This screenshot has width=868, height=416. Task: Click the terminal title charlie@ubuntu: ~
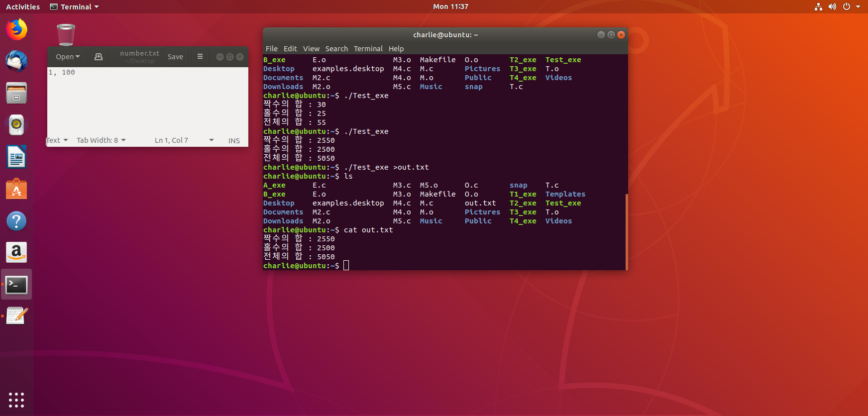445,35
